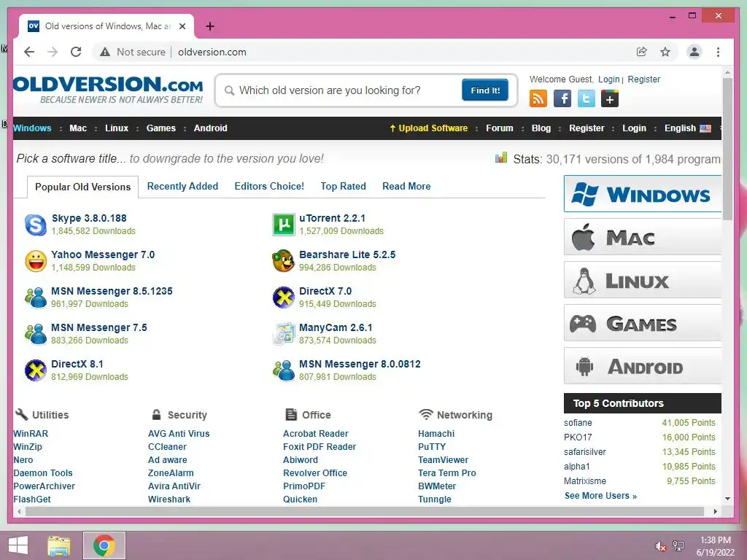Click the Twitter bird icon
Screen dimensions: 747x560
point(586,98)
